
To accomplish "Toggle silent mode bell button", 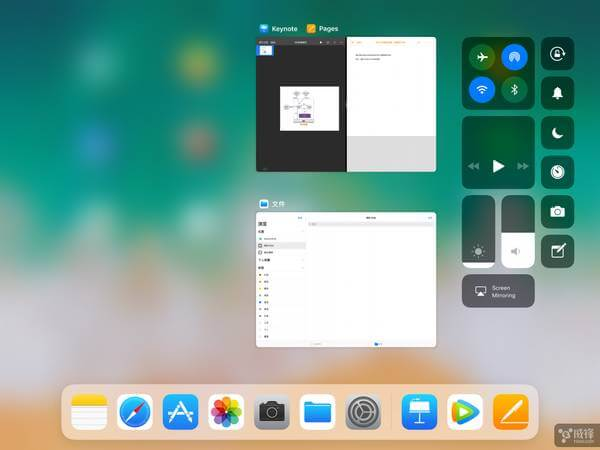I will (557, 93).
